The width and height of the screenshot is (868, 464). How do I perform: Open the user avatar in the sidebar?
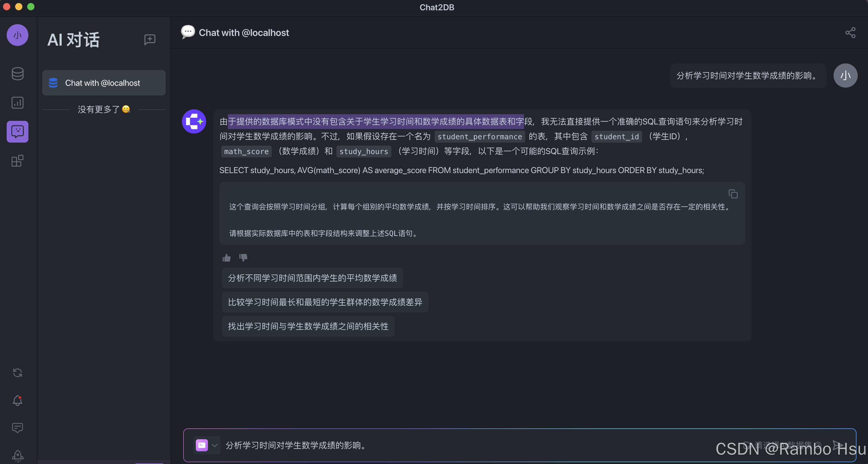click(18, 35)
